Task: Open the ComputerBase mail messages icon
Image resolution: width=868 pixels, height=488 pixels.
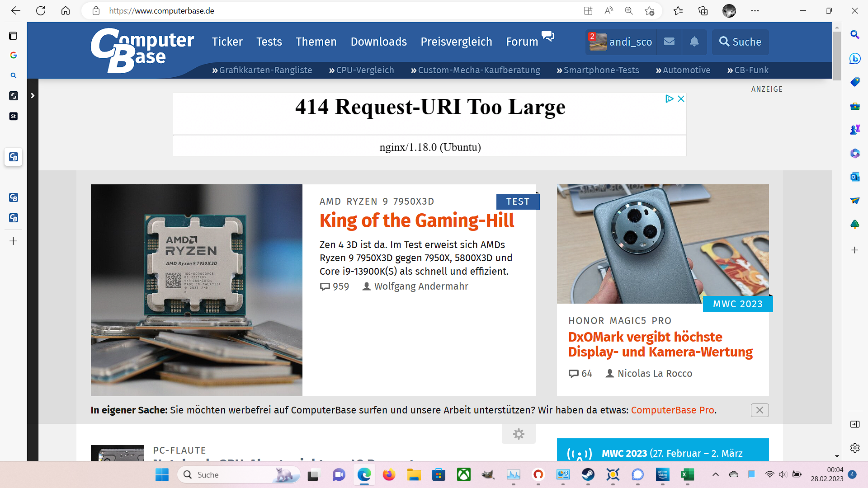Action: (x=669, y=42)
